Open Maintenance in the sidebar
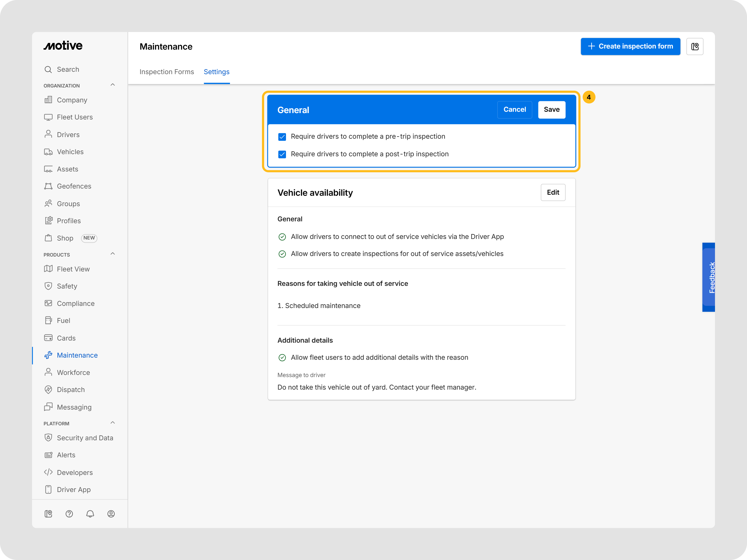Screen dimensions: 747x560 tap(77, 355)
